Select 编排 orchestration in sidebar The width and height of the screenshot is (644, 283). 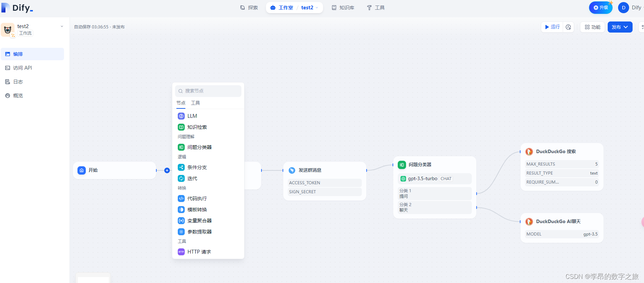pos(32,54)
